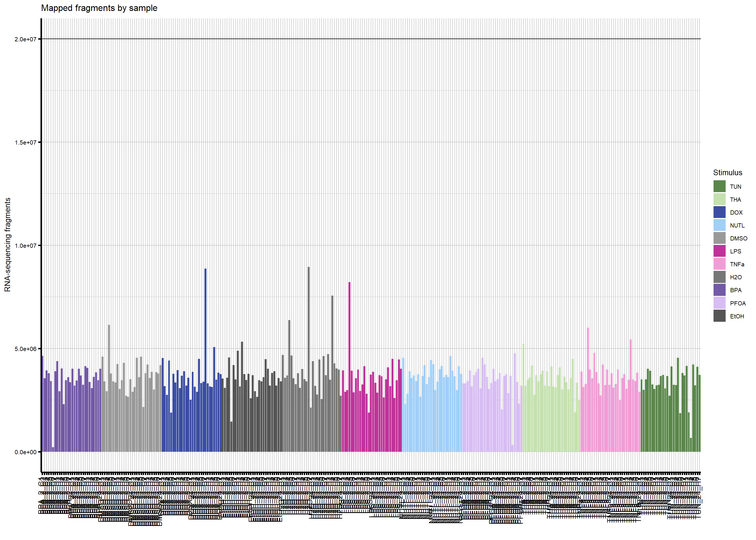
Task: Click the TUN dark green legend swatch
Action: pyautogui.click(x=719, y=186)
